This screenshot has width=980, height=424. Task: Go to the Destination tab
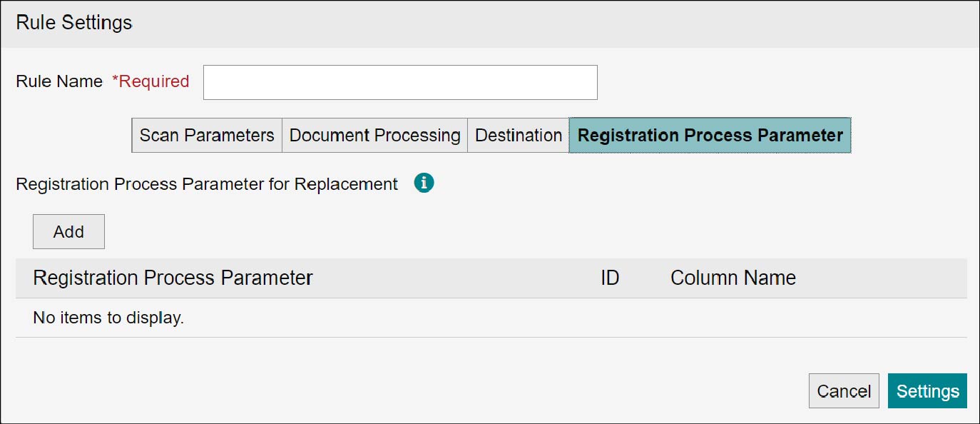519,136
